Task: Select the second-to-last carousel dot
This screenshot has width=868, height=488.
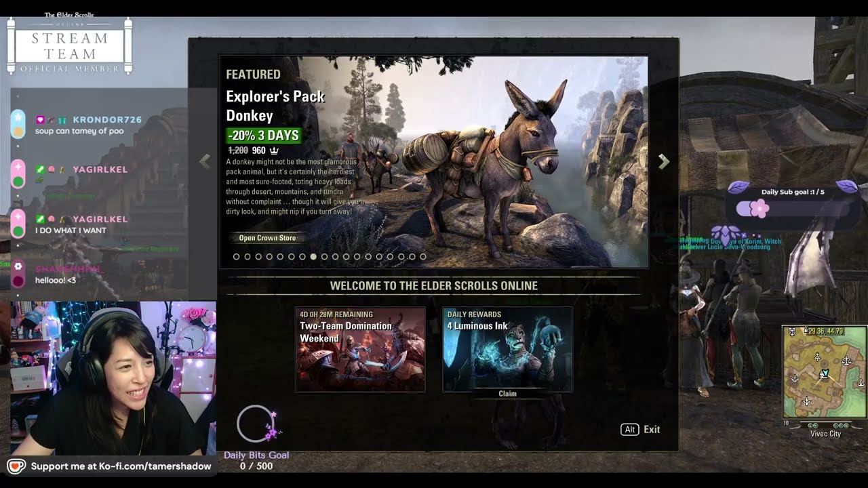Action: click(x=412, y=257)
